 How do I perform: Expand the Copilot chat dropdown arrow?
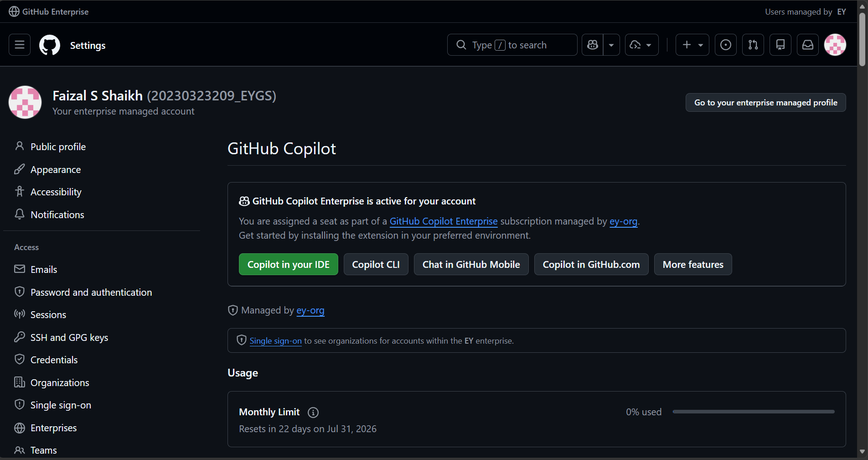611,45
